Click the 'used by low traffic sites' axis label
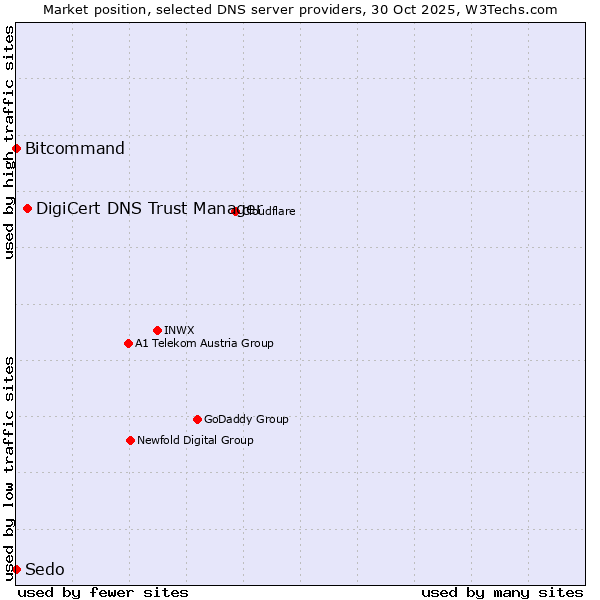The image size is (600, 600). pos(9,468)
